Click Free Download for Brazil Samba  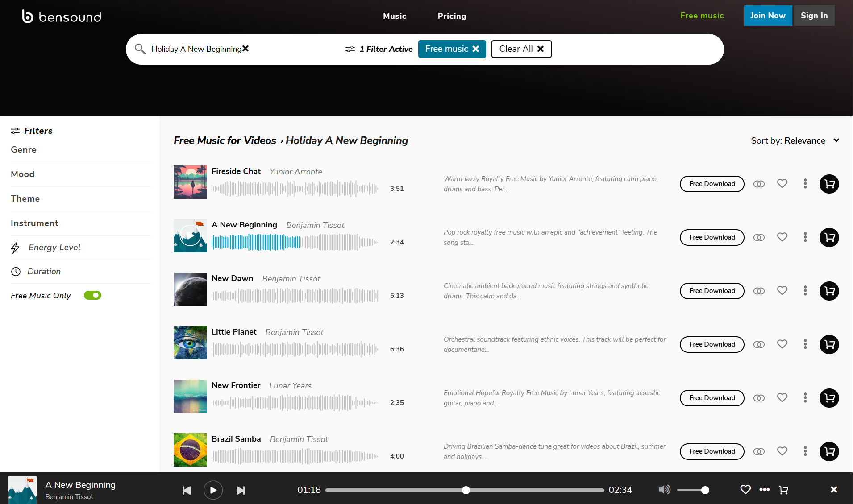(x=712, y=451)
